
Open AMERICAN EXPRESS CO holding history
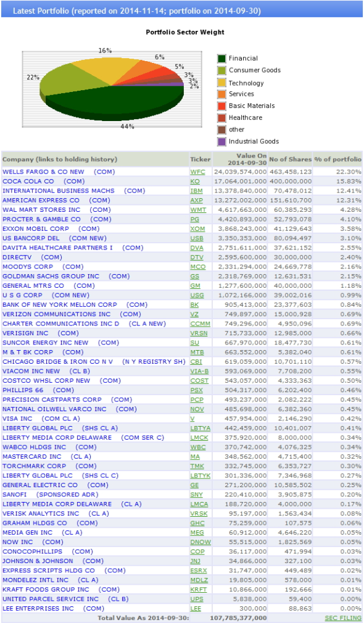tap(56, 200)
